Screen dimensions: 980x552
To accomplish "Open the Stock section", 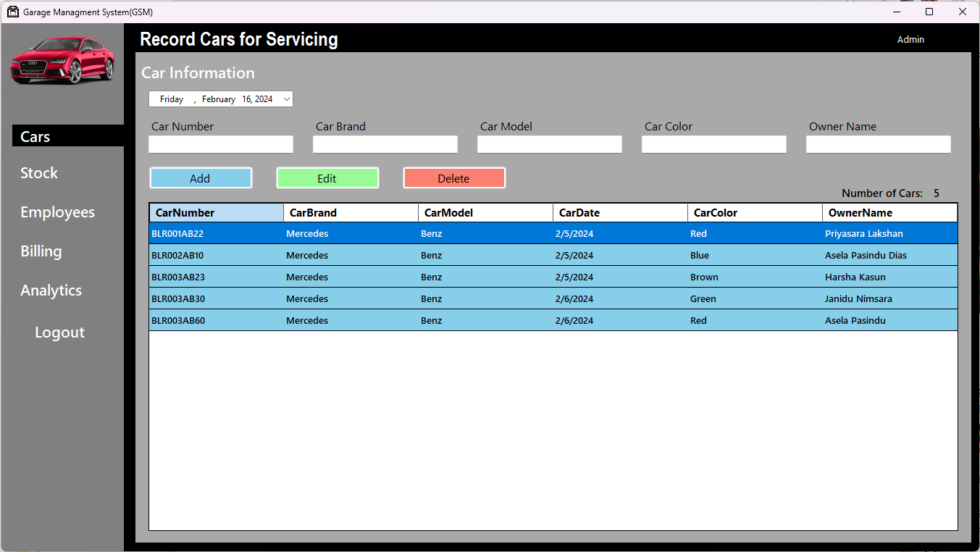I will (x=38, y=173).
